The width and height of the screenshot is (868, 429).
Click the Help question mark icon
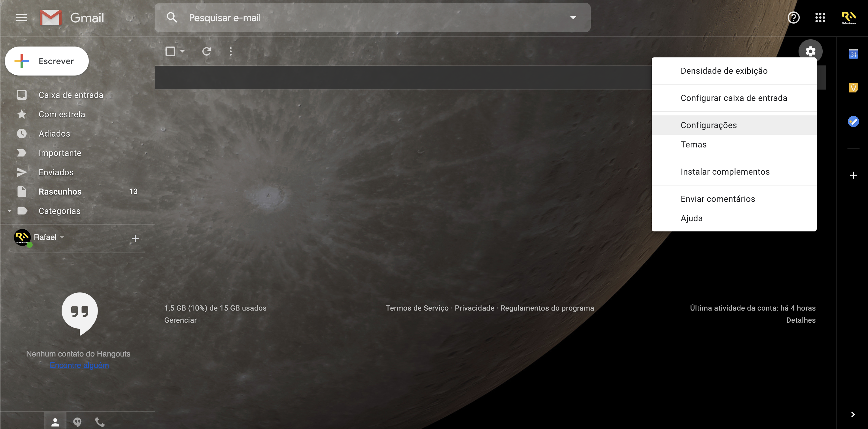point(793,18)
